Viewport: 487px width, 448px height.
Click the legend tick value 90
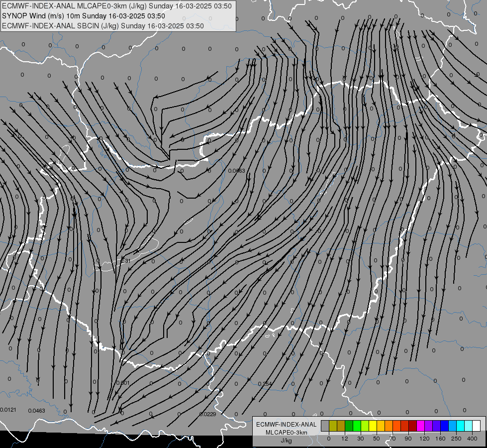[408, 439]
